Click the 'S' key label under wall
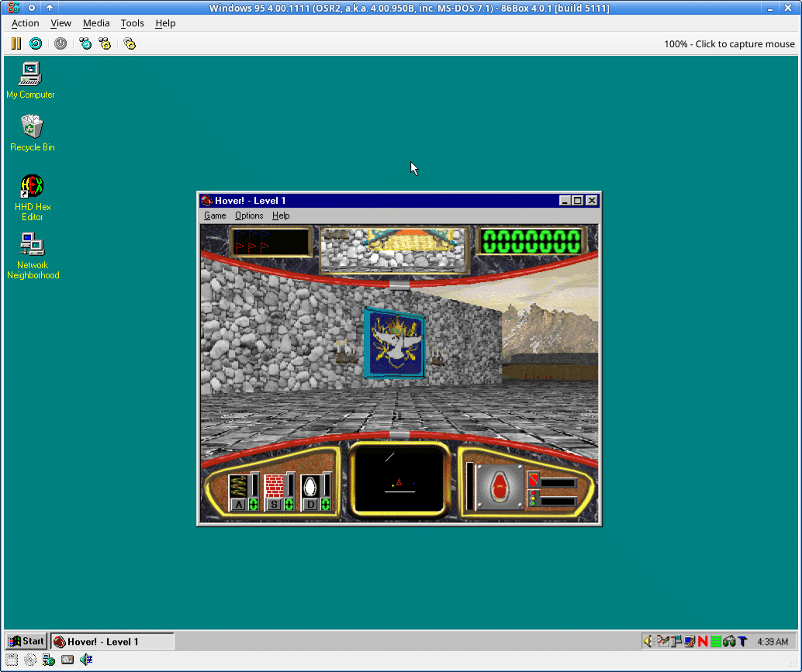 274,505
